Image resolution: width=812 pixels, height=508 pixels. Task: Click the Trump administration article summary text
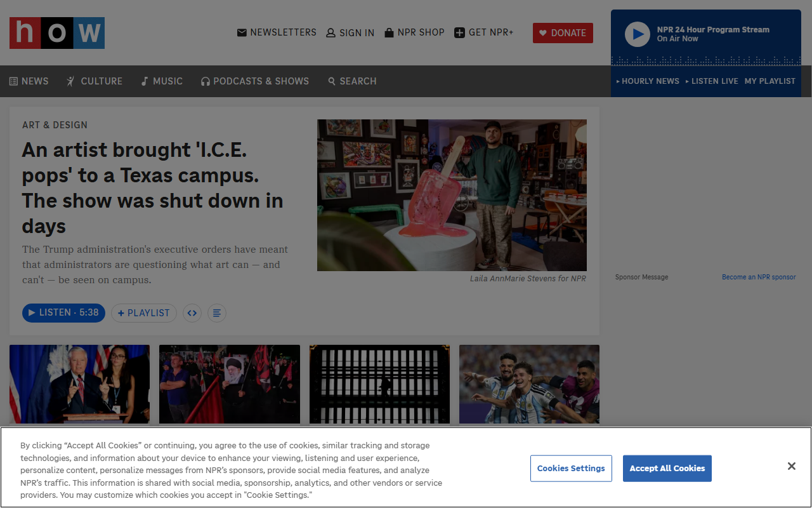click(155, 265)
